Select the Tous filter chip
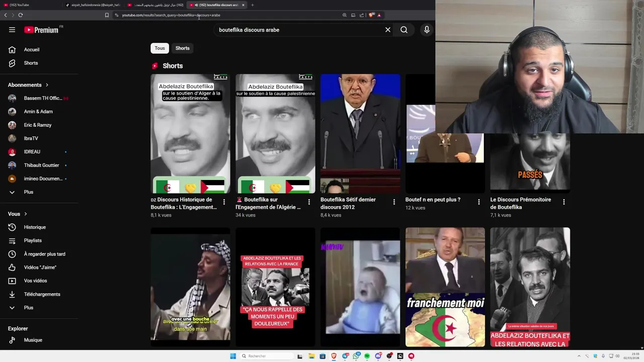 click(x=159, y=48)
